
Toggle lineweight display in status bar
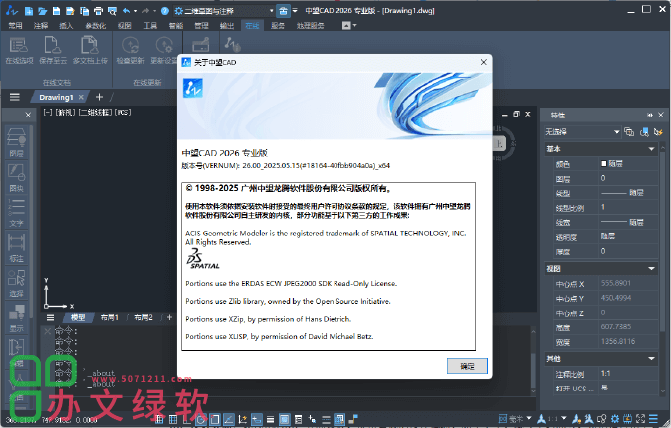click(270, 419)
